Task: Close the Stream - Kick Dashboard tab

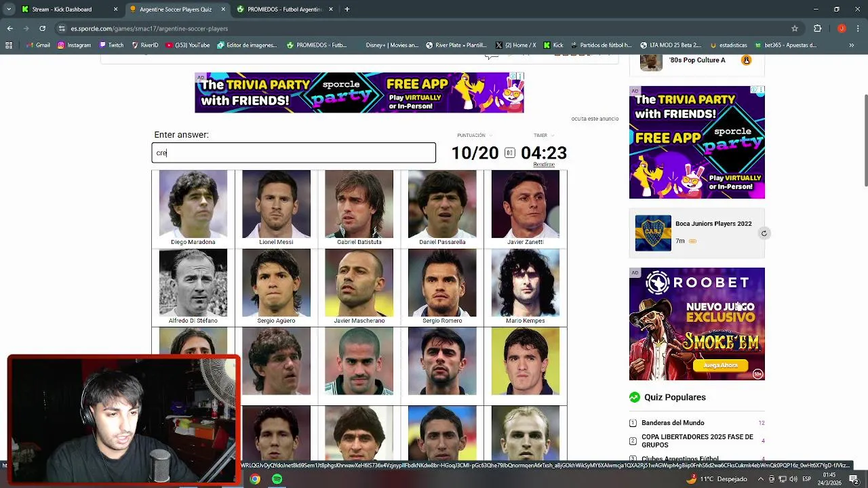Action: point(115,9)
